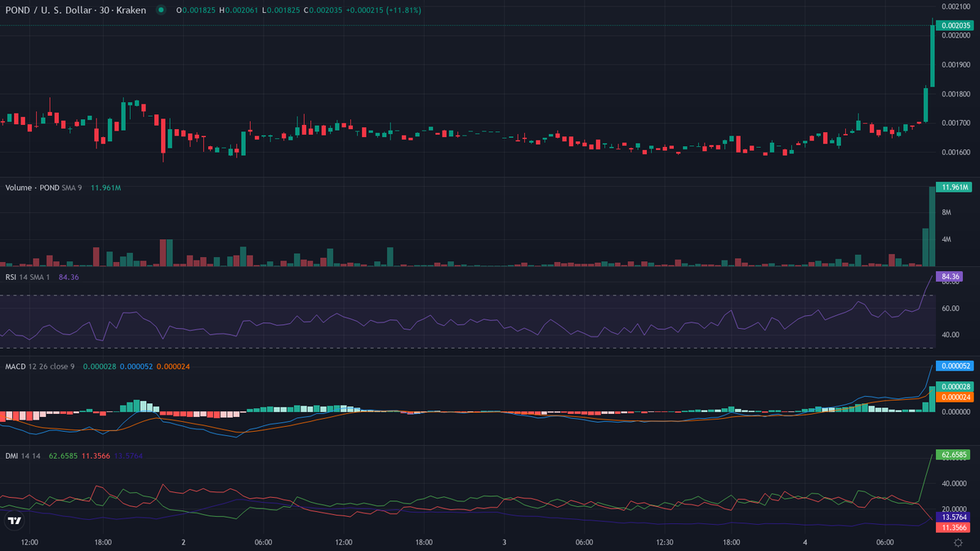
Task: Click the 8M volume axis label
Action: [946, 212]
